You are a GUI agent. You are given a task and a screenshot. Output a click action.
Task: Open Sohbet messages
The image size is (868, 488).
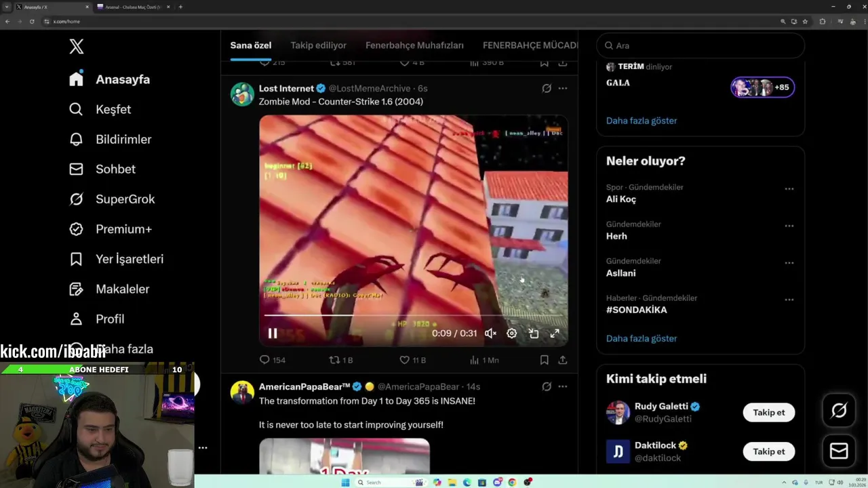[x=102, y=169]
